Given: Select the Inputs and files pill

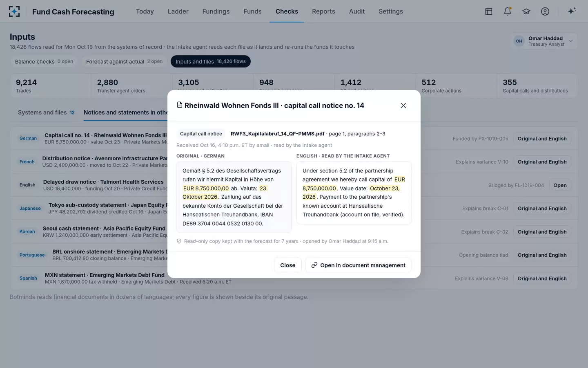Looking at the screenshot, I should 211,61.
